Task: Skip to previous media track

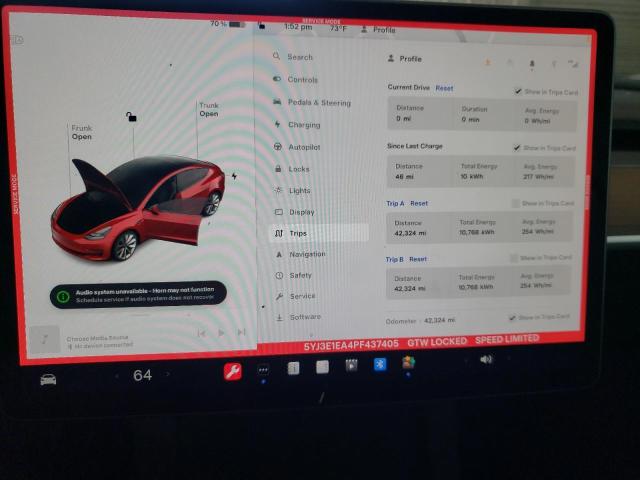Action: click(201, 333)
